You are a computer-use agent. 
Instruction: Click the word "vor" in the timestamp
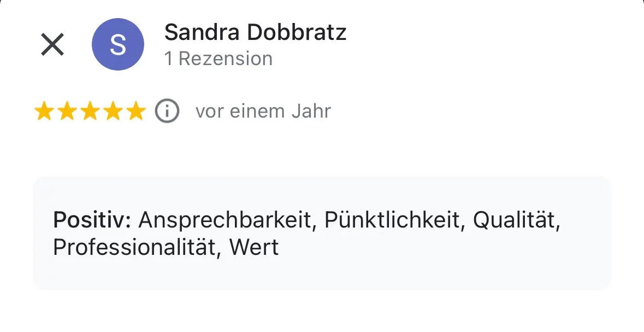pos(210,112)
